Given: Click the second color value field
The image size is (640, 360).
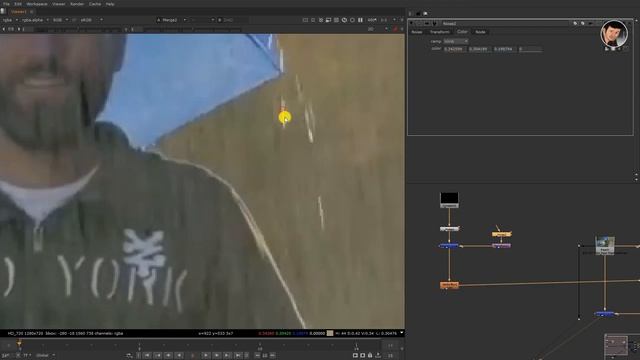Looking at the screenshot, I should click(x=480, y=49).
